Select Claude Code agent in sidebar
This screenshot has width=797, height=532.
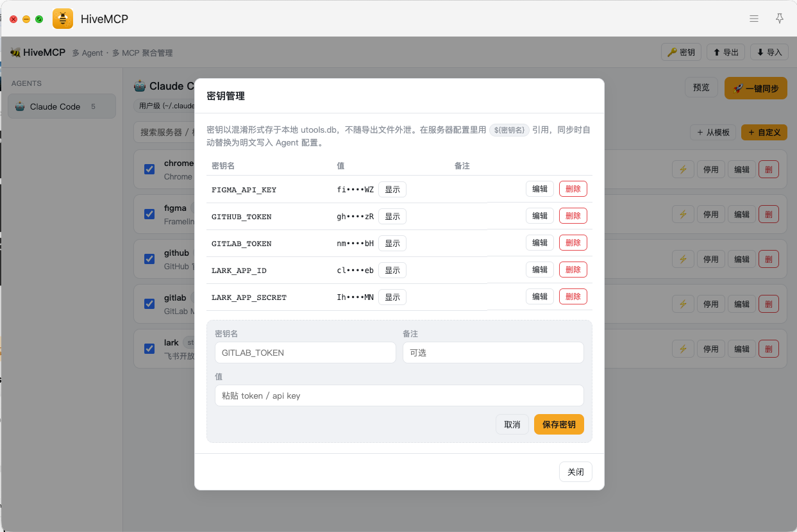pos(62,106)
